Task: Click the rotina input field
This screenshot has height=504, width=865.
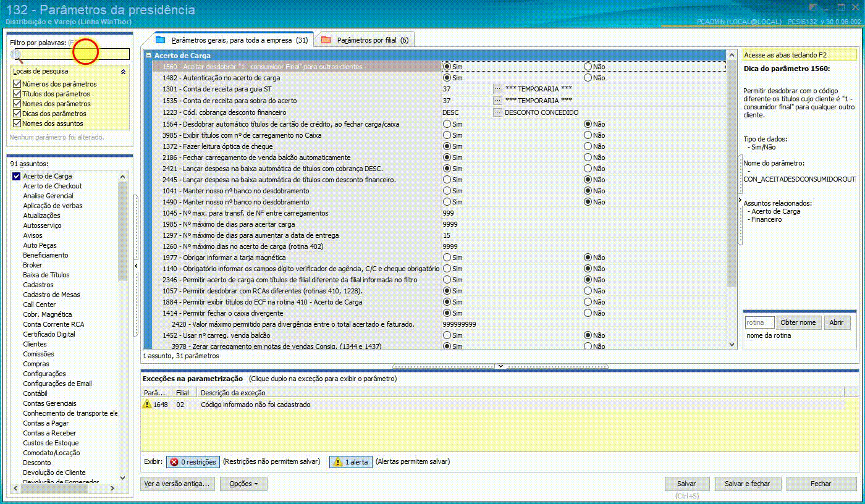Action: 759,322
